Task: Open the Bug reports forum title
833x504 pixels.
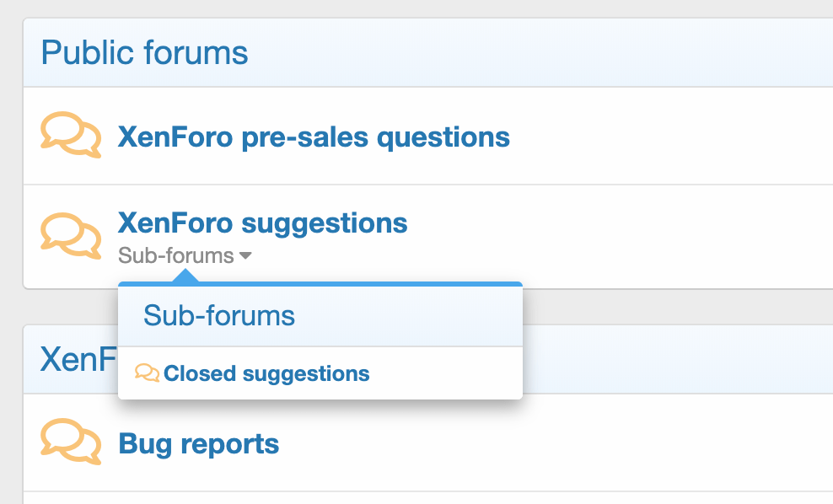Action: 198,443
